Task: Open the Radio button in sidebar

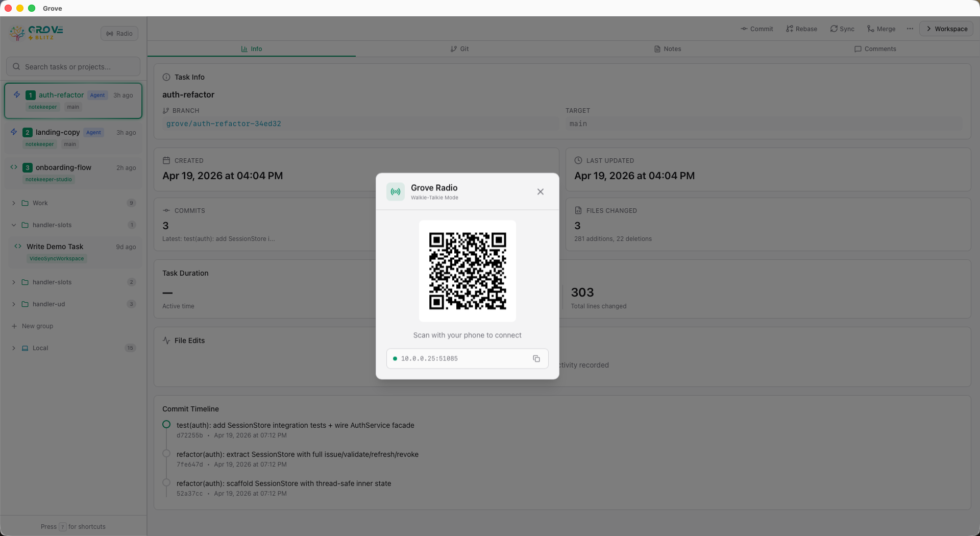Action: (x=119, y=34)
